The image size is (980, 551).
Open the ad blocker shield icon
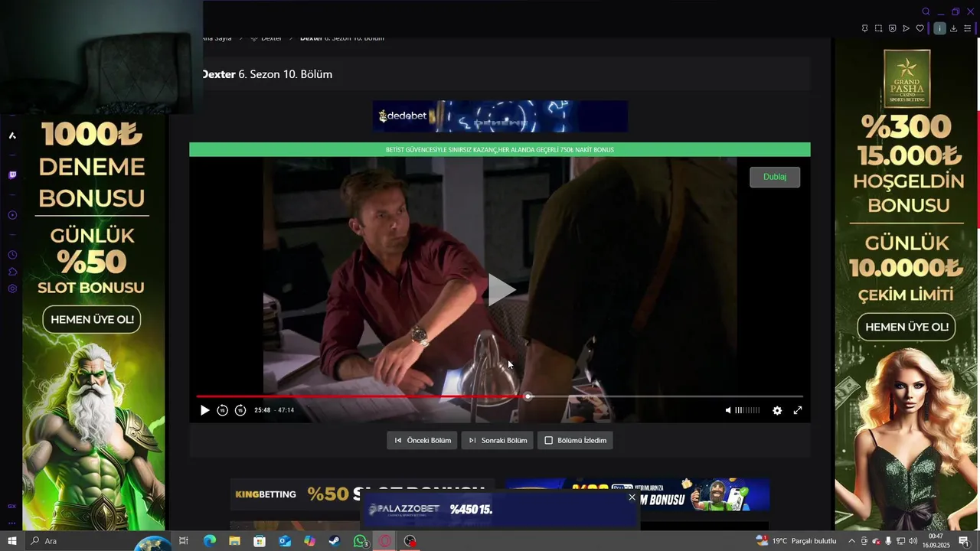(892, 28)
